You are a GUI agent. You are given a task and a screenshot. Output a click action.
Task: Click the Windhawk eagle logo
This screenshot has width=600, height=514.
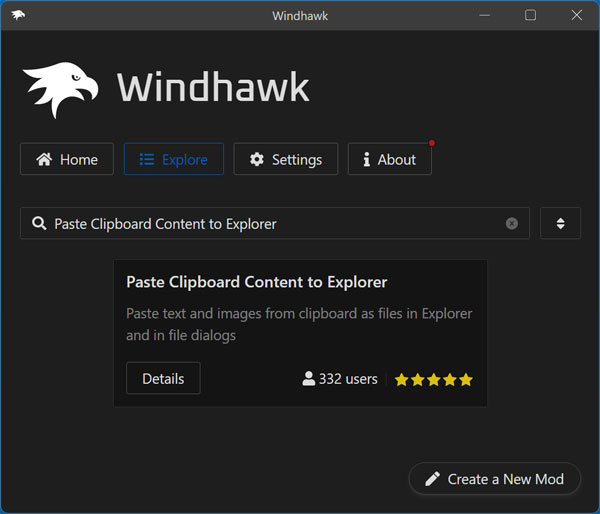pos(60,90)
